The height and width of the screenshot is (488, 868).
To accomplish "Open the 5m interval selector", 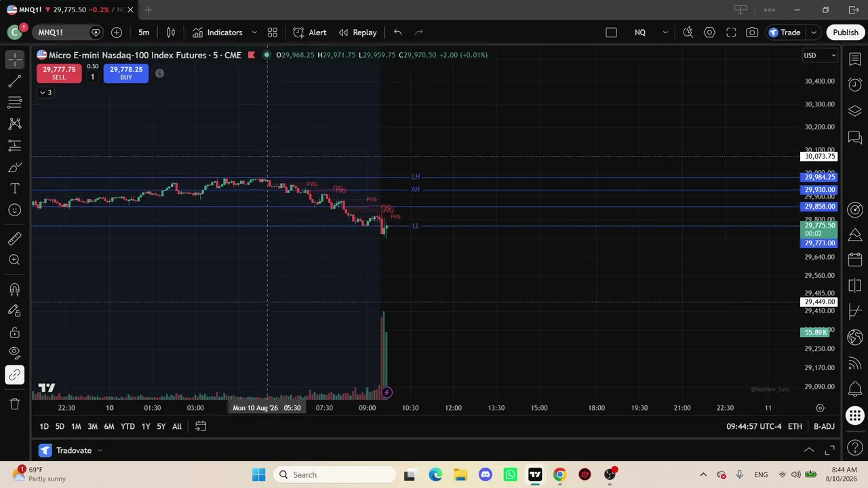I will click(x=144, y=33).
